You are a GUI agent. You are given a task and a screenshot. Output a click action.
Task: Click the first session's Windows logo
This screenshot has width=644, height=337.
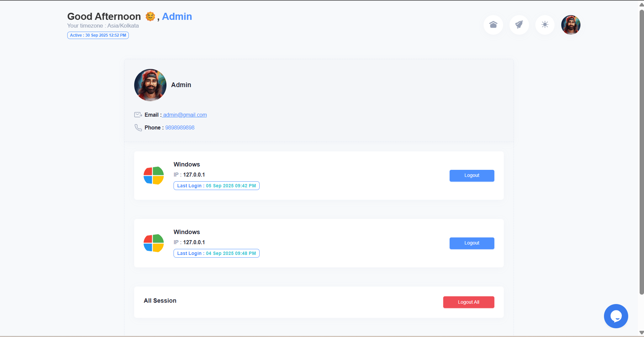(154, 176)
